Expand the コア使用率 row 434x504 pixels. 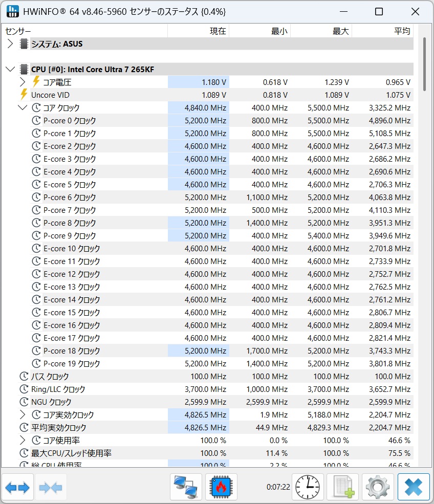point(22,440)
